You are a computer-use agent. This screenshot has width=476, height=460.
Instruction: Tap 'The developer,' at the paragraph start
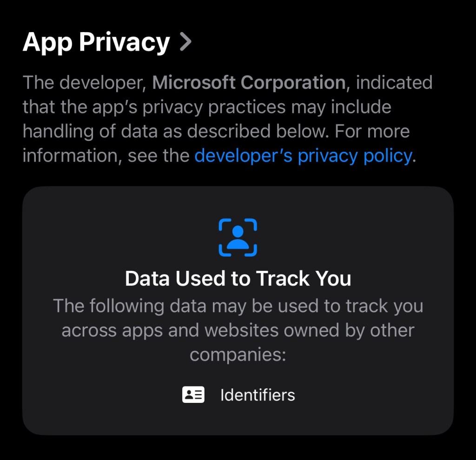pyautogui.click(x=86, y=83)
